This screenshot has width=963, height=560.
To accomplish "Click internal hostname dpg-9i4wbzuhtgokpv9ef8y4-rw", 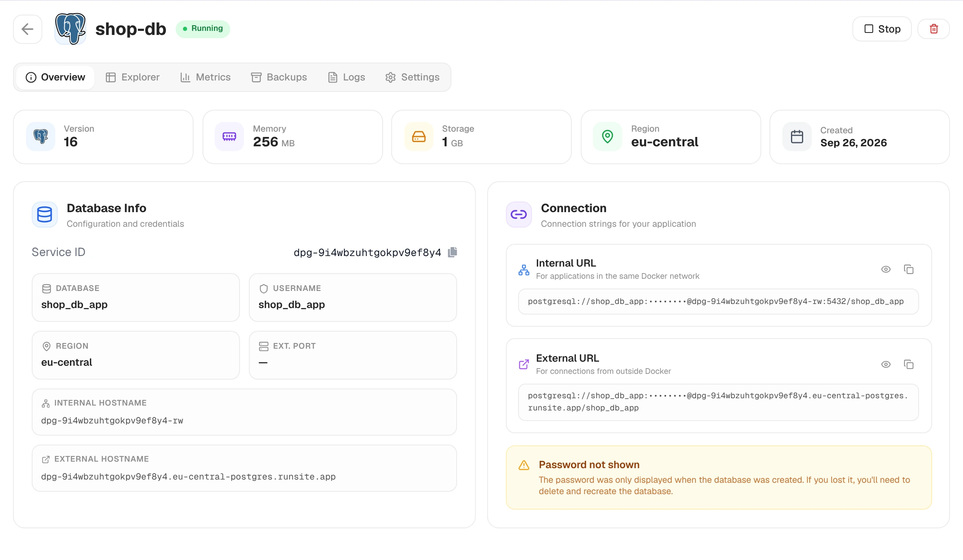I will coord(112,421).
